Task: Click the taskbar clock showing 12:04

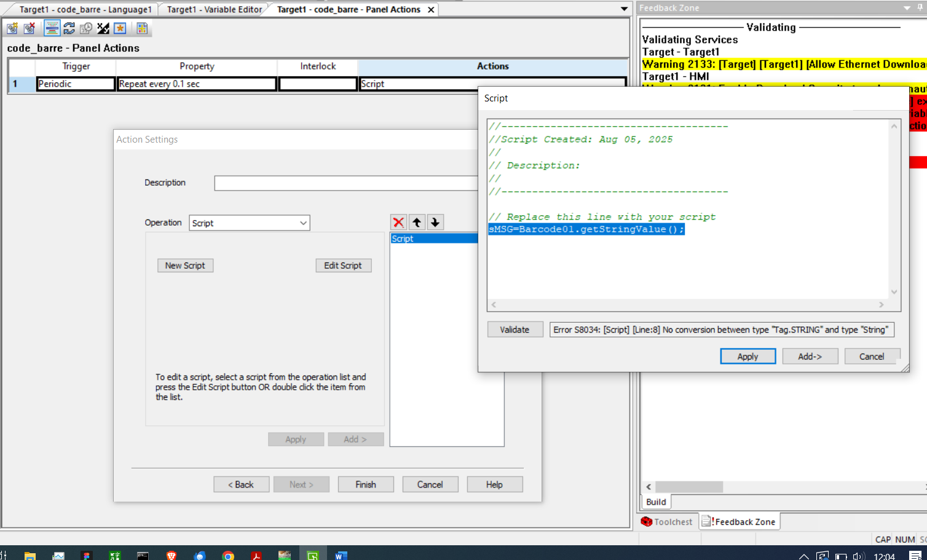Action: pyautogui.click(x=884, y=556)
